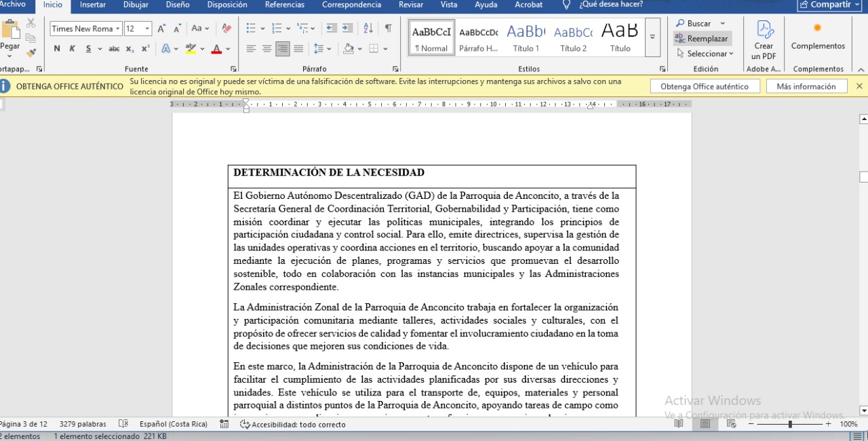Show paragraph marks with the pilcrow icon
This screenshot has height=441, width=868.
pos(388,28)
